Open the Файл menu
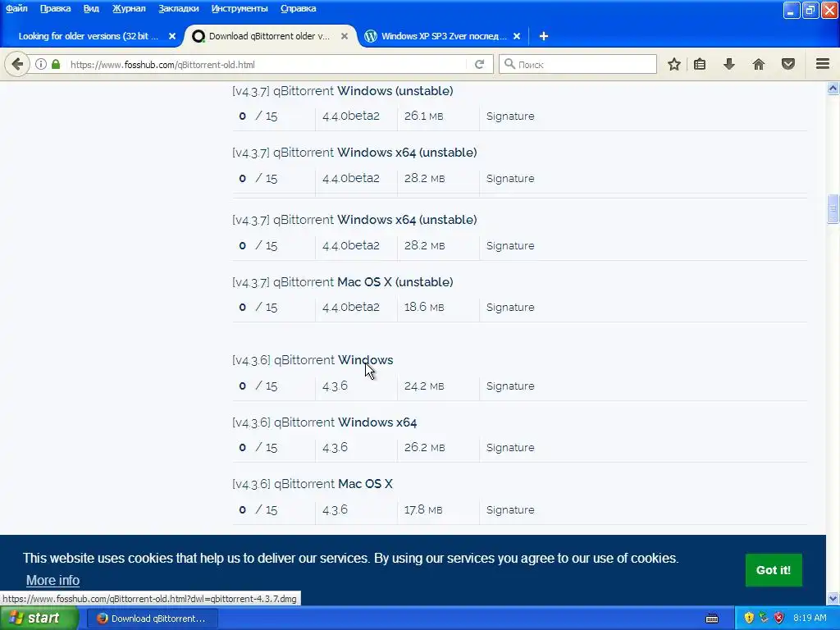This screenshot has width=840, height=630. (16, 8)
